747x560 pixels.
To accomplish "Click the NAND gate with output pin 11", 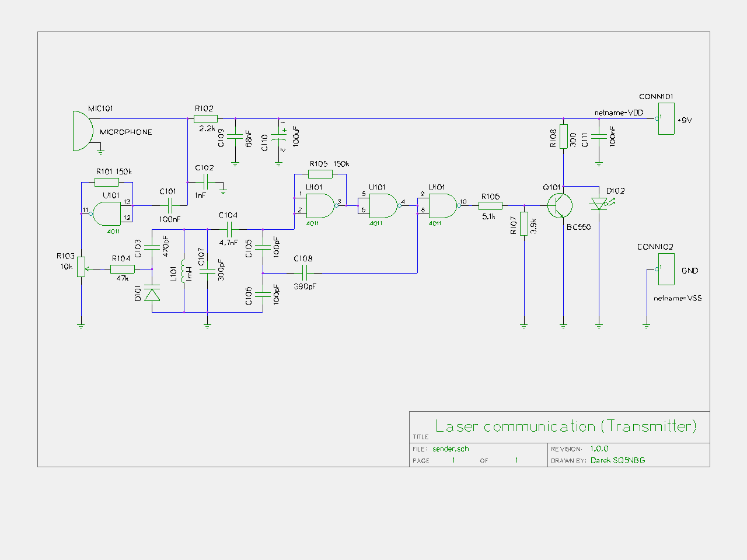I will pos(107,214).
